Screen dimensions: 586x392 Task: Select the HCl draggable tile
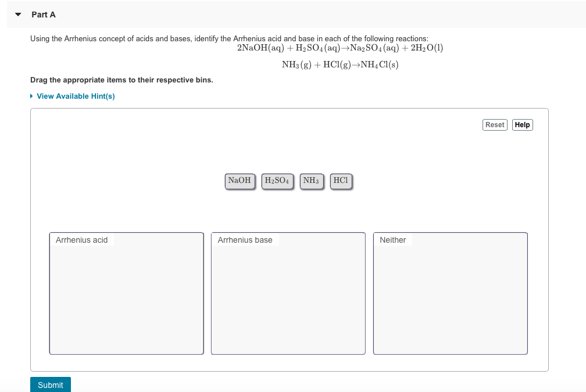coord(341,181)
